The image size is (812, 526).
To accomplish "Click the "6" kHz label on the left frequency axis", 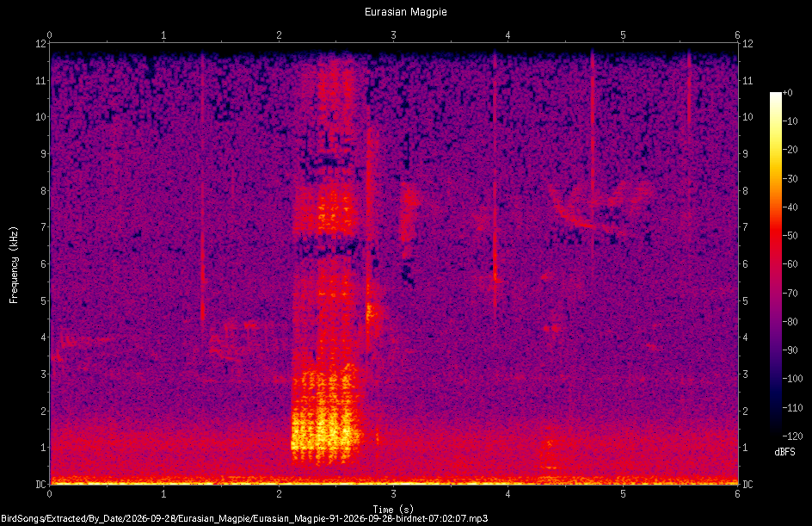I will [44, 264].
